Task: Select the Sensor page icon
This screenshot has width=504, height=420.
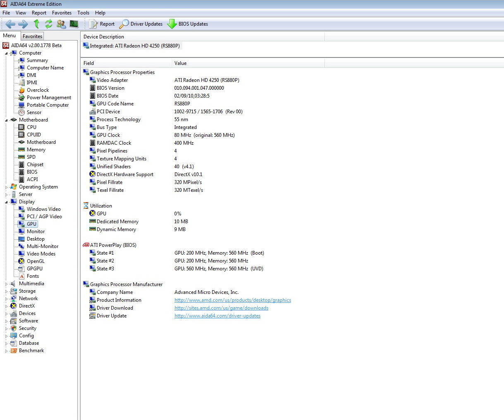Action: pyautogui.click(x=21, y=112)
